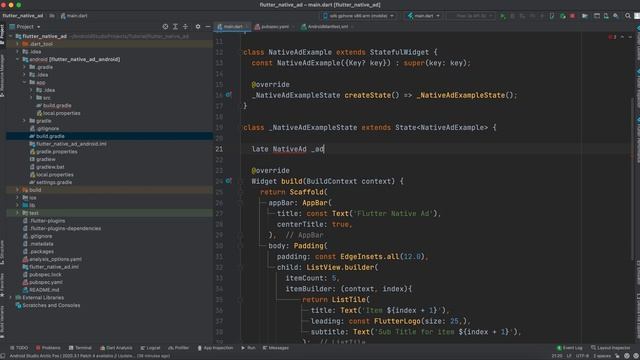
Task: Collapse the android module folder
Action: click(17, 59)
